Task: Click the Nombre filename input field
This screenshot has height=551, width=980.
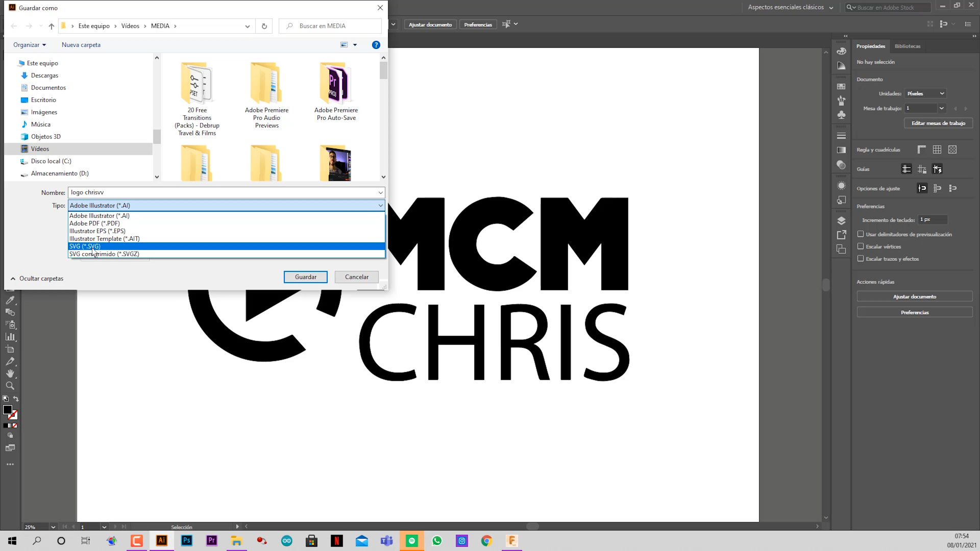Action: click(x=223, y=192)
